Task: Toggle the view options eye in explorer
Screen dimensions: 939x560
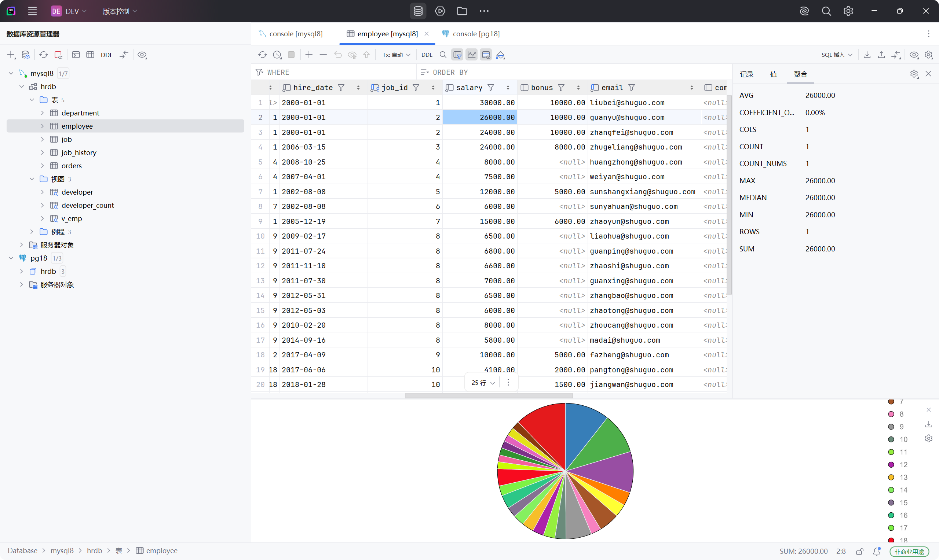Action: click(x=142, y=55)
